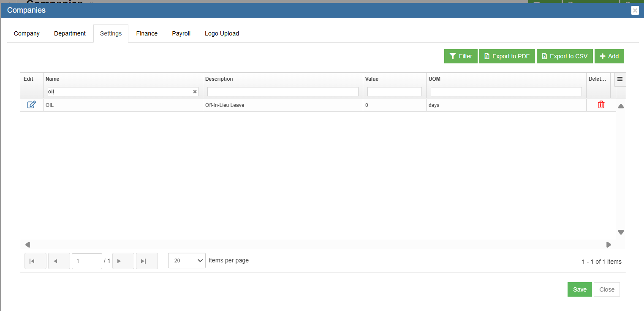Go to the previous page of results

point(59,261)
